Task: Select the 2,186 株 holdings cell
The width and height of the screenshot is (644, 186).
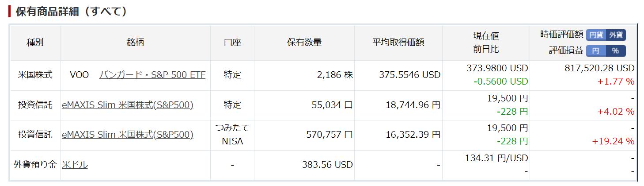Action: (335, 75)
